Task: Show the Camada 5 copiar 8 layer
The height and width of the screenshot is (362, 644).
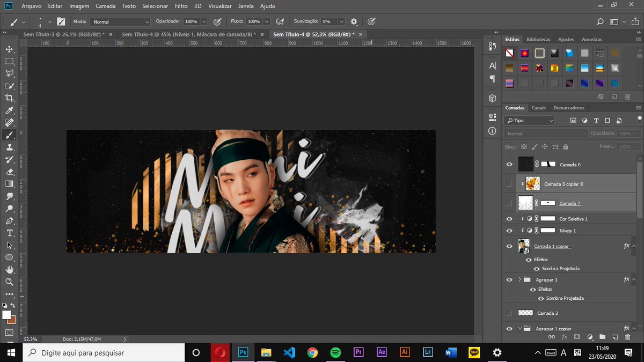Action: point(509,183)
